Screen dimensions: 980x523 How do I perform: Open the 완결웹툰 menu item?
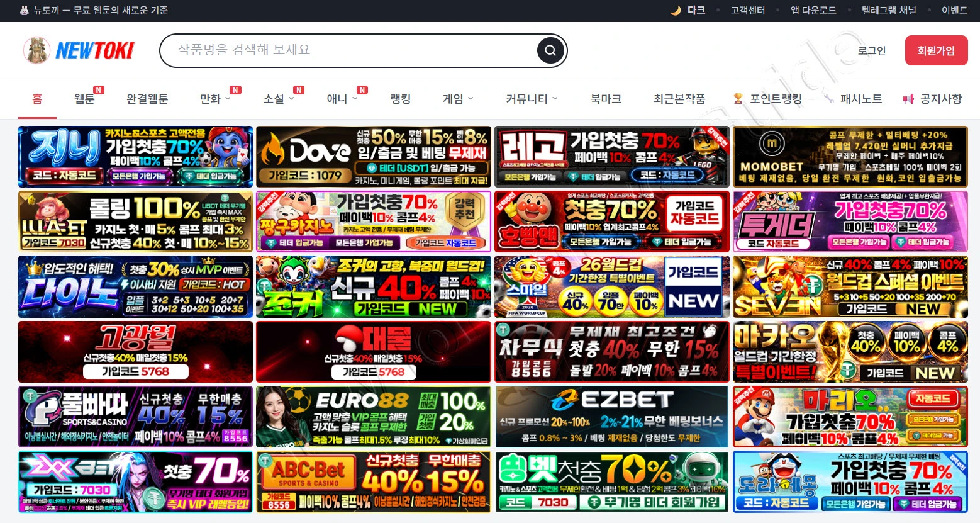[x=147, y=99]
